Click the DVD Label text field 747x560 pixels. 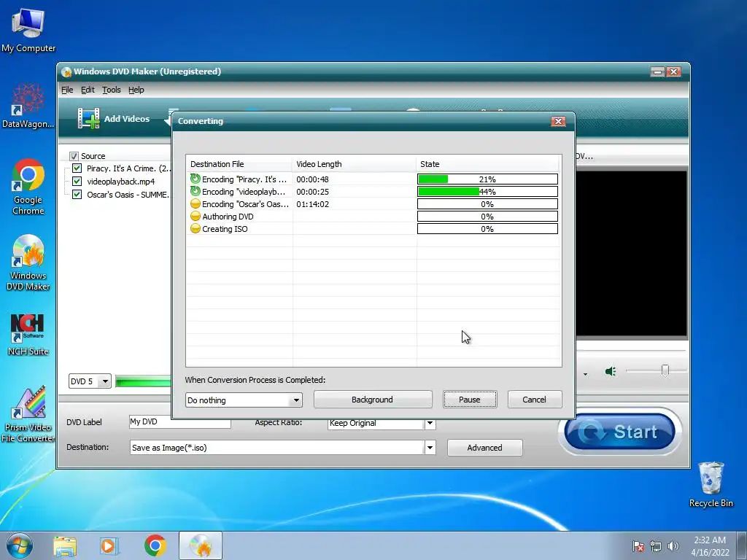pos(180,422)
